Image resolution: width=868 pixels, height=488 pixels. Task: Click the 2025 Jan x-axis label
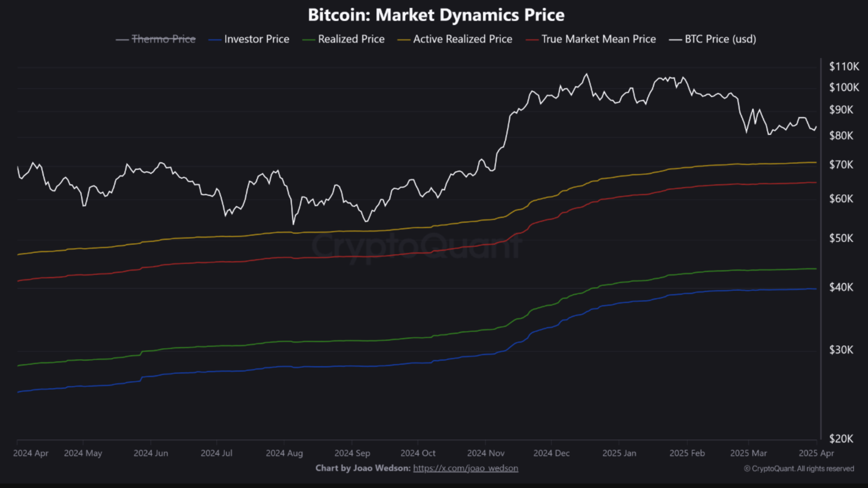tap(619, 453)
